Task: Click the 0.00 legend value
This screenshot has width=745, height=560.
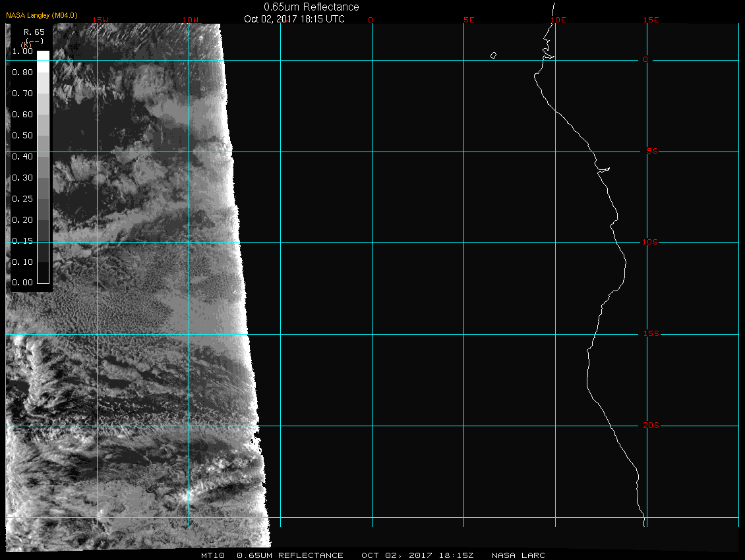Action: [22, 283]
